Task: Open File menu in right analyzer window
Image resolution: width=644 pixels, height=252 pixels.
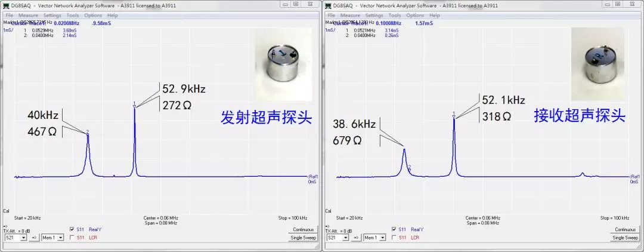Action: [332, 15]
